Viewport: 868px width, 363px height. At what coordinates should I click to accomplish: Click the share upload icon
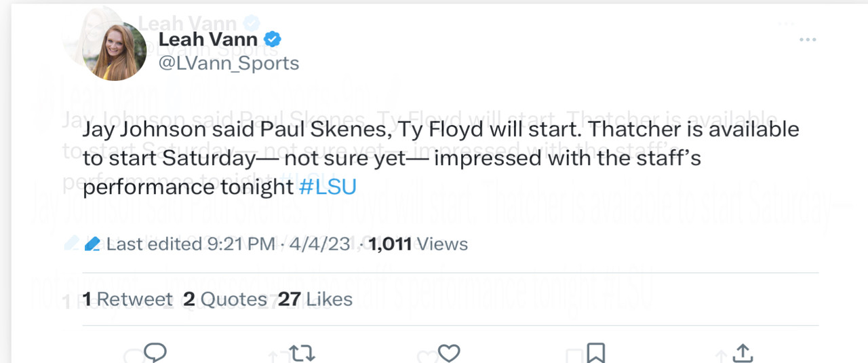pos(743,352)
